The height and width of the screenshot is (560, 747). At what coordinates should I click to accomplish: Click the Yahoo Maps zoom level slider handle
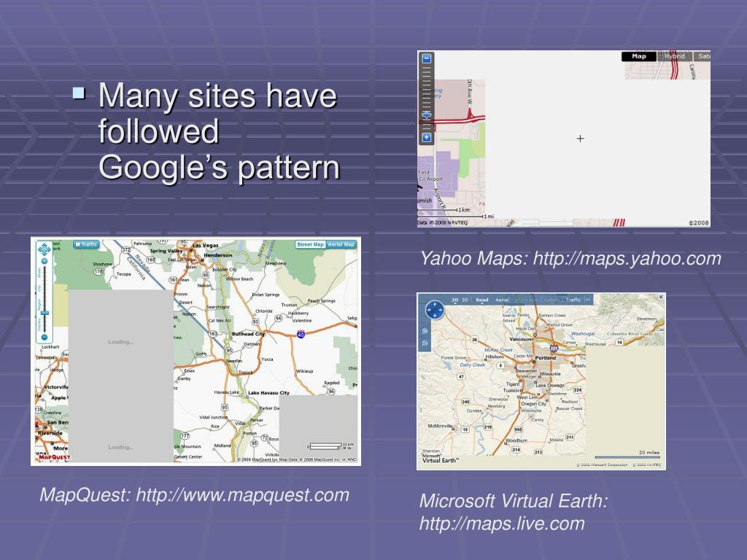426,114
